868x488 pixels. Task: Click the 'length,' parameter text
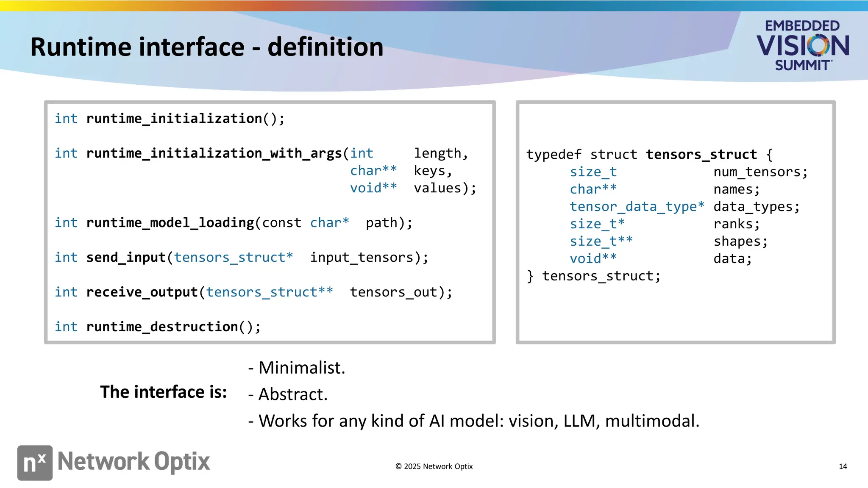pyautogui.click(x=441, y=153)
